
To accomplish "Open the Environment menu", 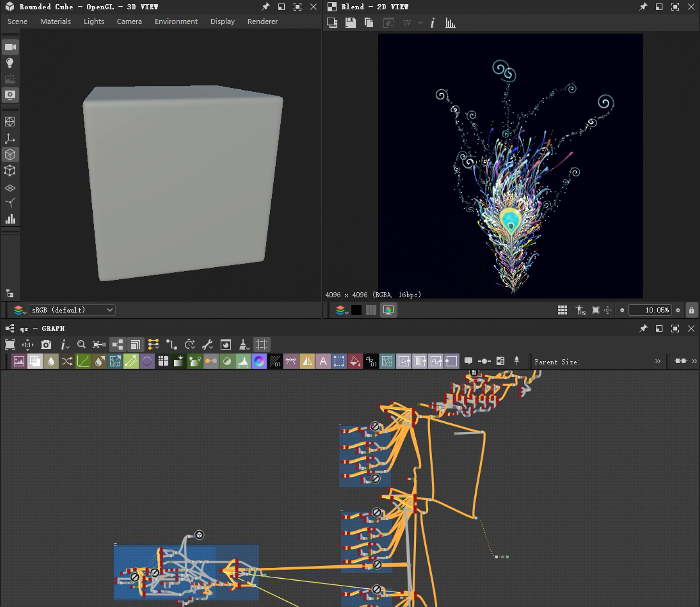I will point(176,21).
